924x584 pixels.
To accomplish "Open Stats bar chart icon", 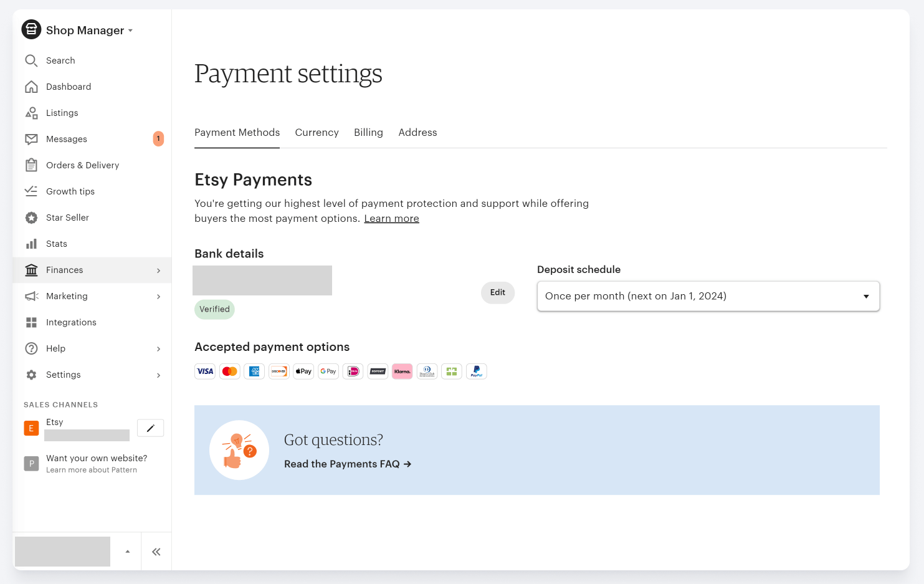I will tap(31, 244).
